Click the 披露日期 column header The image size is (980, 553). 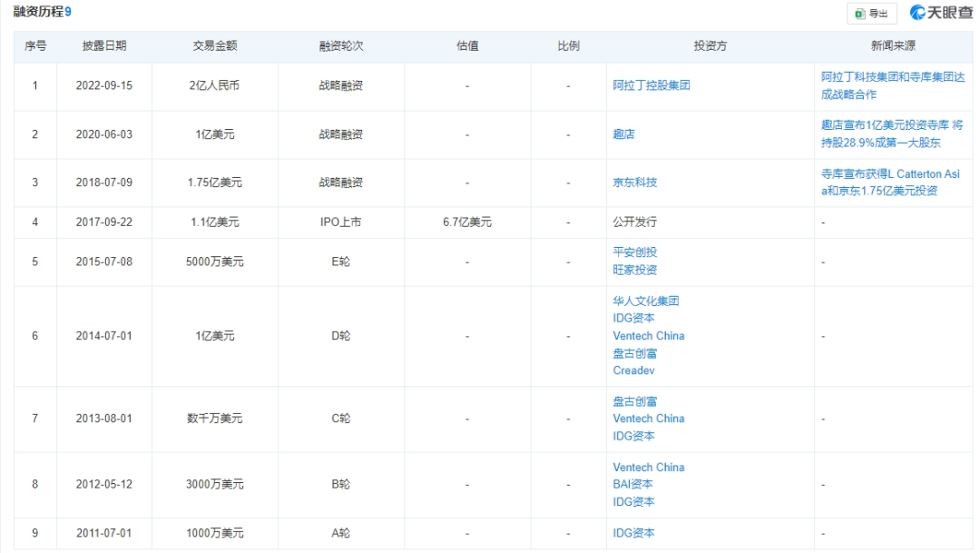[x=104, y=45]
